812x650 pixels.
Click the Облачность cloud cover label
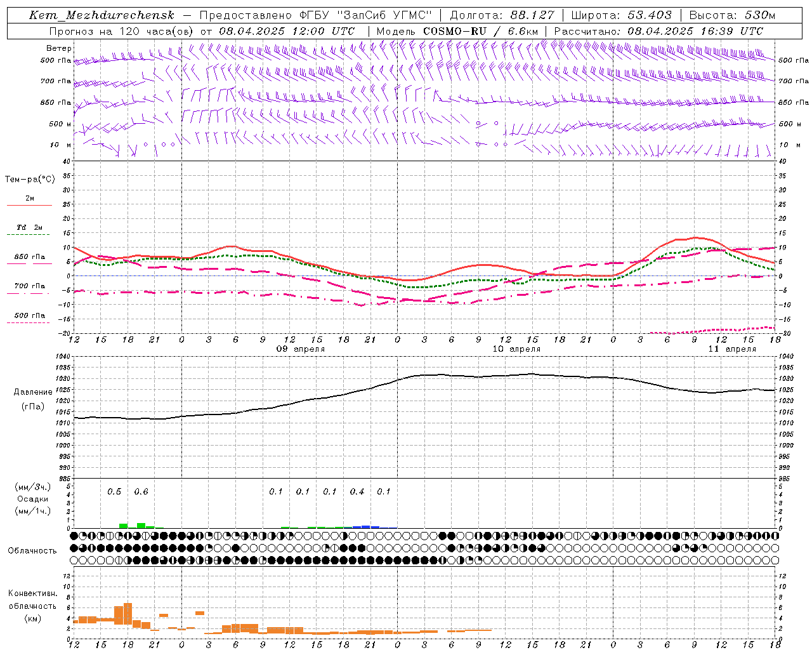pos(32,550)
